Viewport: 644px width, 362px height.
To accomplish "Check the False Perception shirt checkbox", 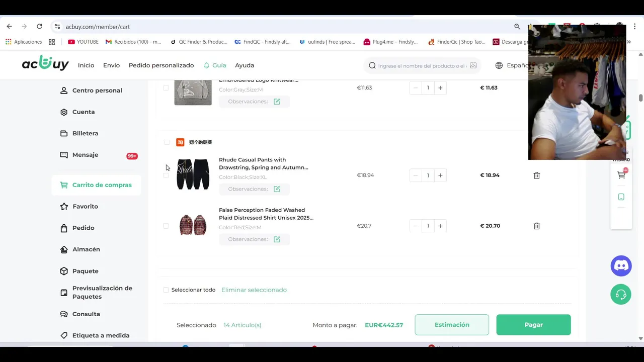I will click(166, 226).
